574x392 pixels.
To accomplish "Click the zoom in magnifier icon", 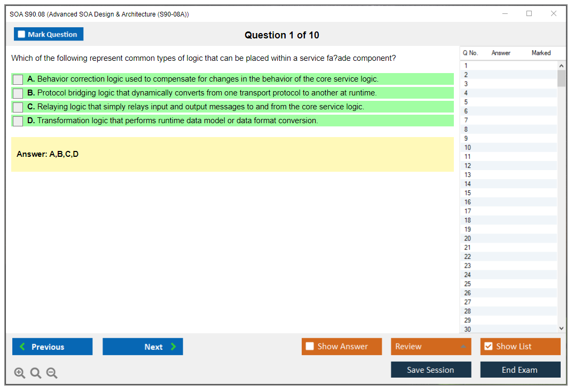I will pos(20,373).
